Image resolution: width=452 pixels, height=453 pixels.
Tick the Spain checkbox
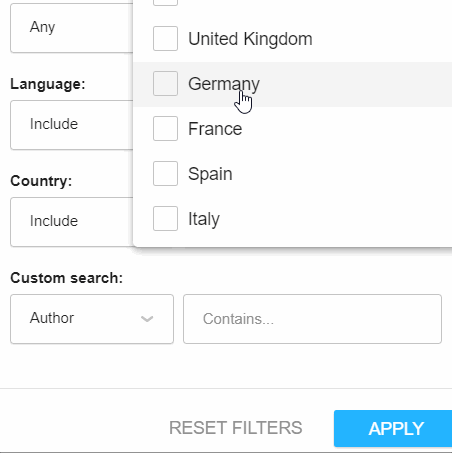[x=165, y=173]
